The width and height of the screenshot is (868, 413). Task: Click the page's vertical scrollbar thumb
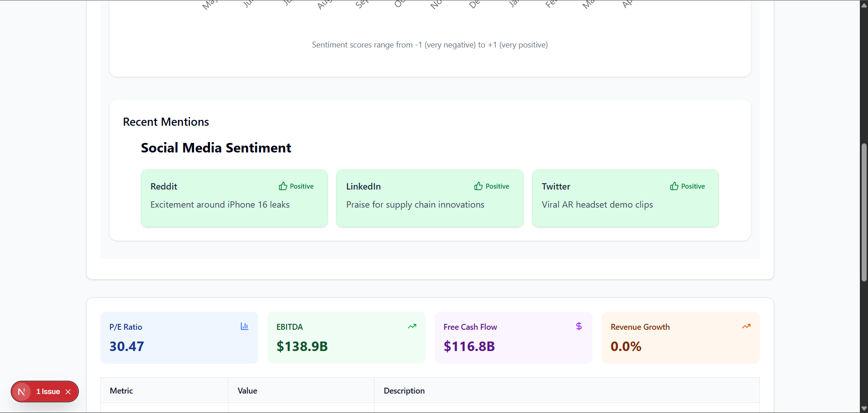864,213
